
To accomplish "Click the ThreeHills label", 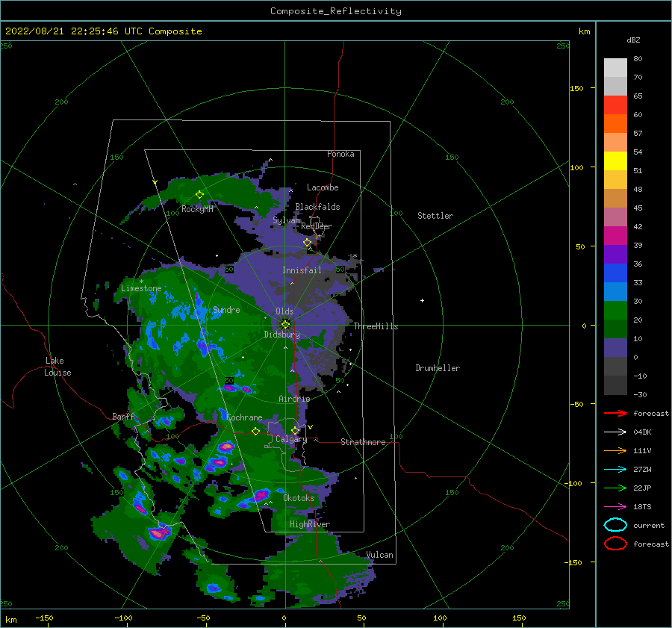I will point(376,326).
